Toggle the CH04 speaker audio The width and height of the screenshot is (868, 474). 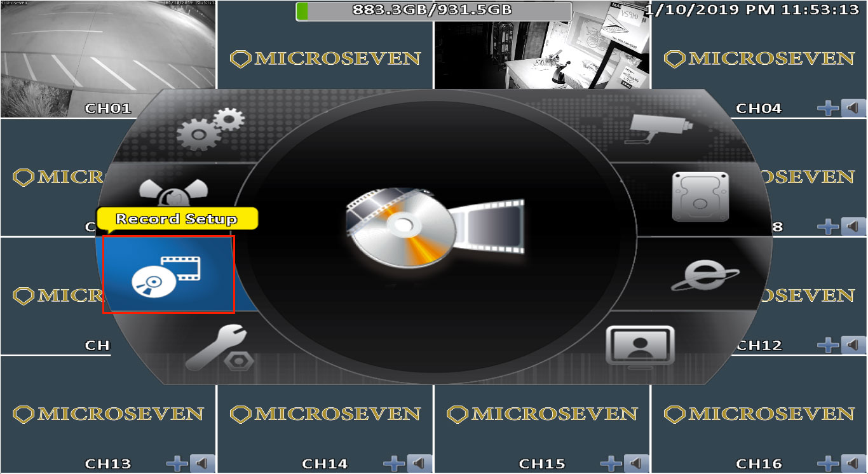(853, 108)
